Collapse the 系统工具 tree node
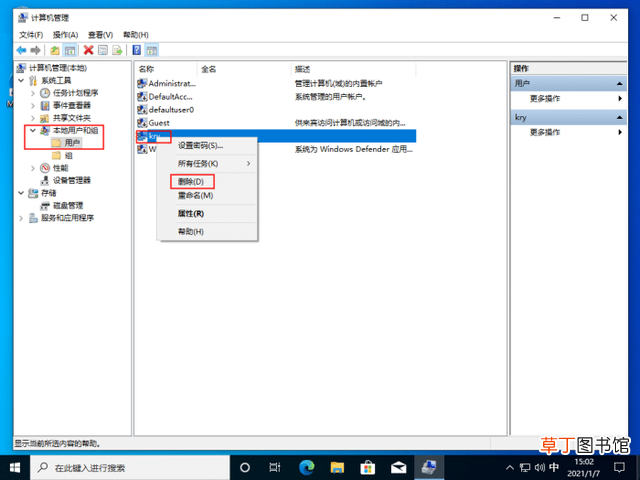 21,80
